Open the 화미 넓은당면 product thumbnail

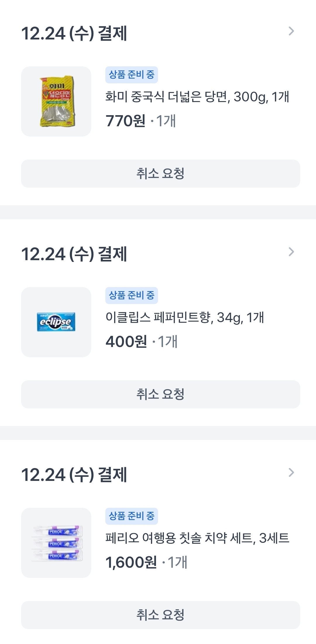pyautogui.click(x=56, y=101)
